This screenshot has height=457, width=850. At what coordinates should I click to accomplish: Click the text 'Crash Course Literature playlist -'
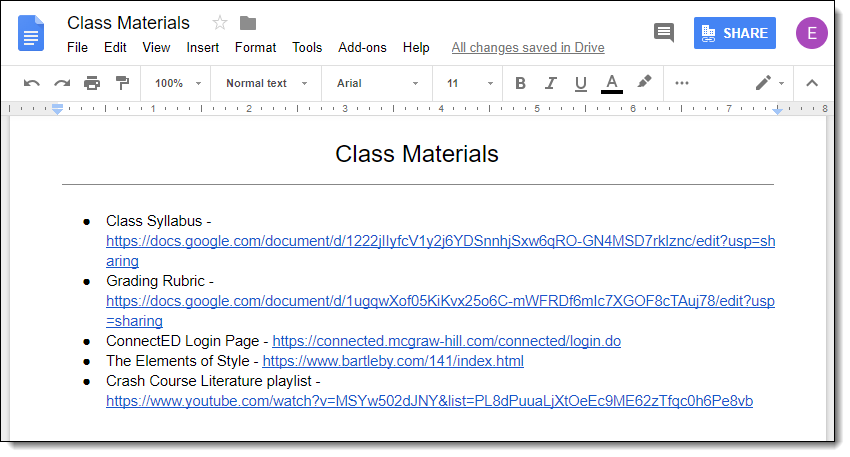point(213,381)
